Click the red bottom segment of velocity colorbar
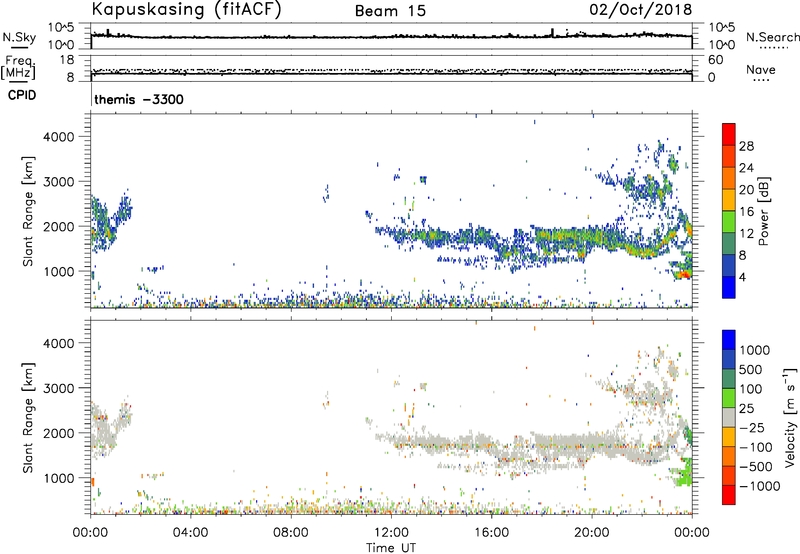This screenshot has width=800, height=554. coord(729,495)
